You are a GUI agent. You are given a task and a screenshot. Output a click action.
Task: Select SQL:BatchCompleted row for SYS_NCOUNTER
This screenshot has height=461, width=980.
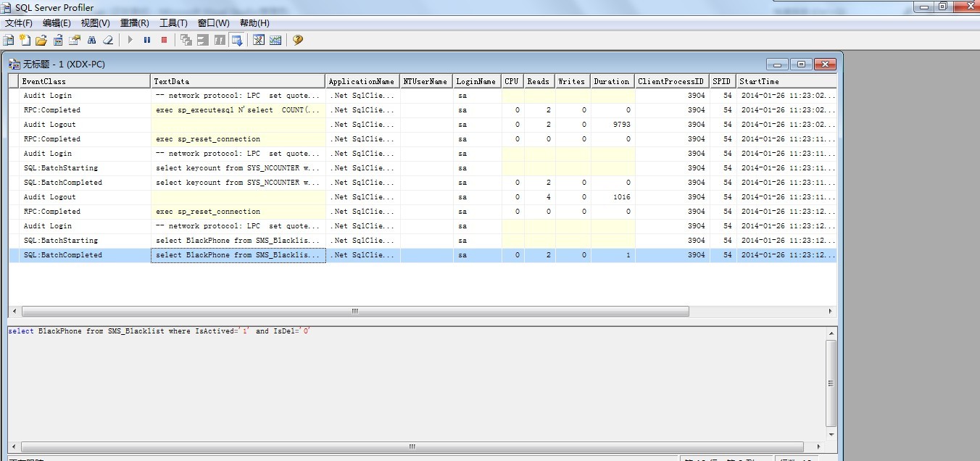423,183
